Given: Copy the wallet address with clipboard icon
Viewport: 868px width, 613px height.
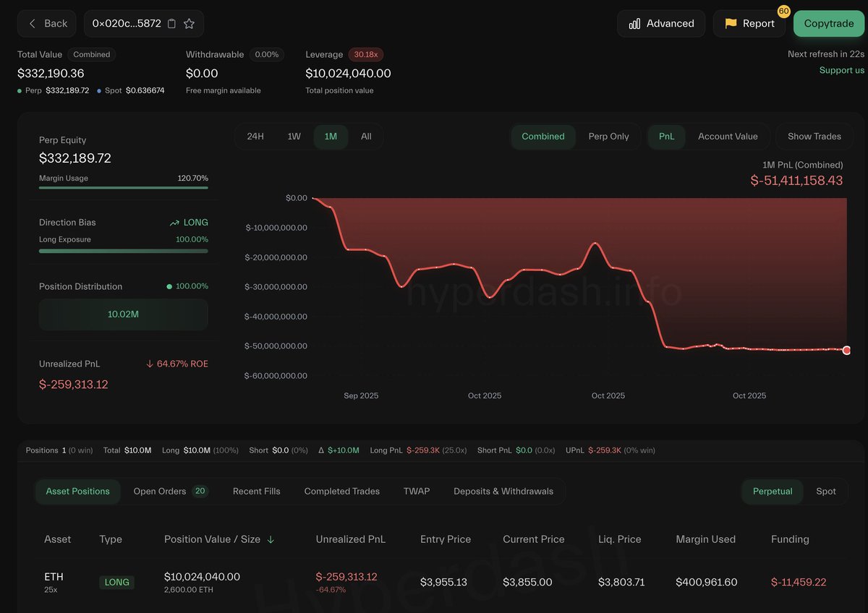Looking at the screenshot, I should (x=171, y=23).
